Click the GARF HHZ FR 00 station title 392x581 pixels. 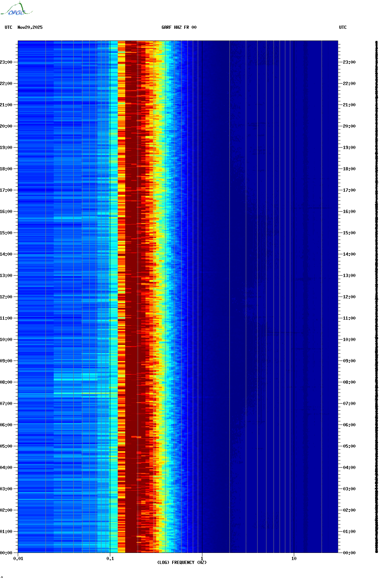point(179,27)
